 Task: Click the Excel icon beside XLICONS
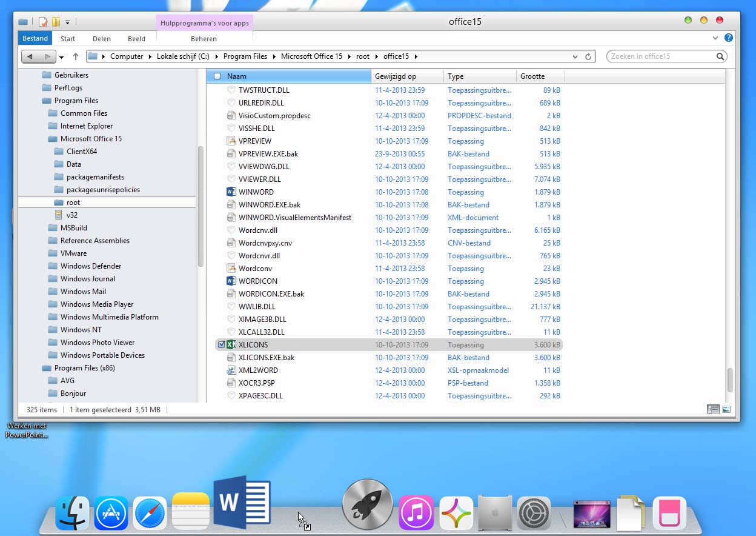(231, 345)
